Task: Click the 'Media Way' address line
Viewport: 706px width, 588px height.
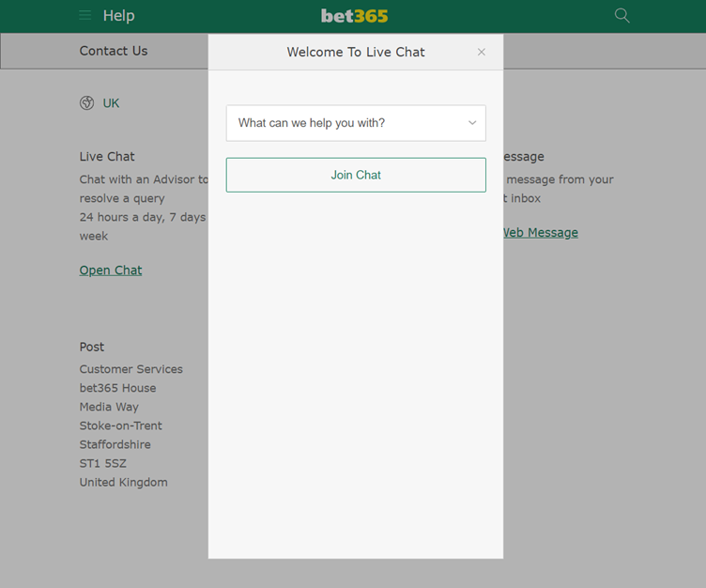Action: 110,407
